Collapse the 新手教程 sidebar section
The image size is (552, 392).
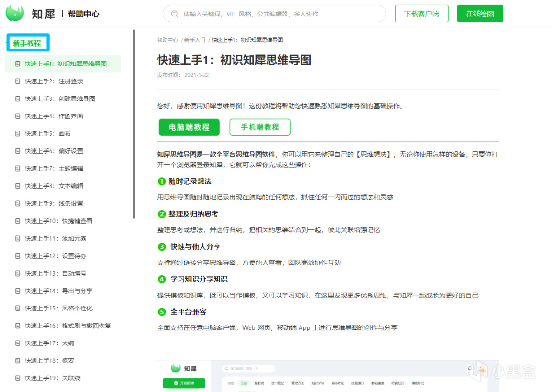(x=27, y=43)
